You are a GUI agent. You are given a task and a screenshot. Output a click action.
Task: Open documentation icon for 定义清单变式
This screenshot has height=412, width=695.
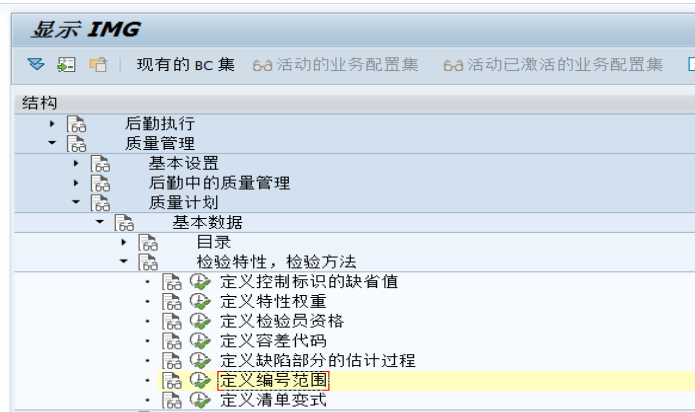pos(172,400)
